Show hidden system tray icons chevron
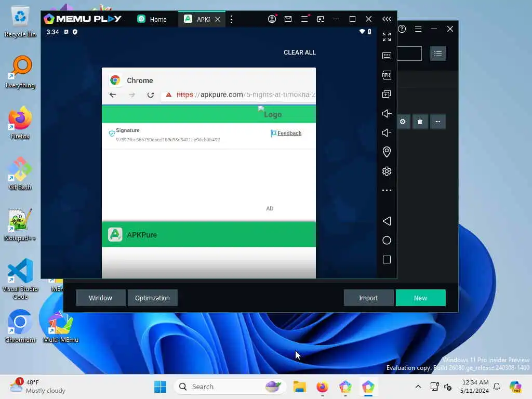 (418, 387)
